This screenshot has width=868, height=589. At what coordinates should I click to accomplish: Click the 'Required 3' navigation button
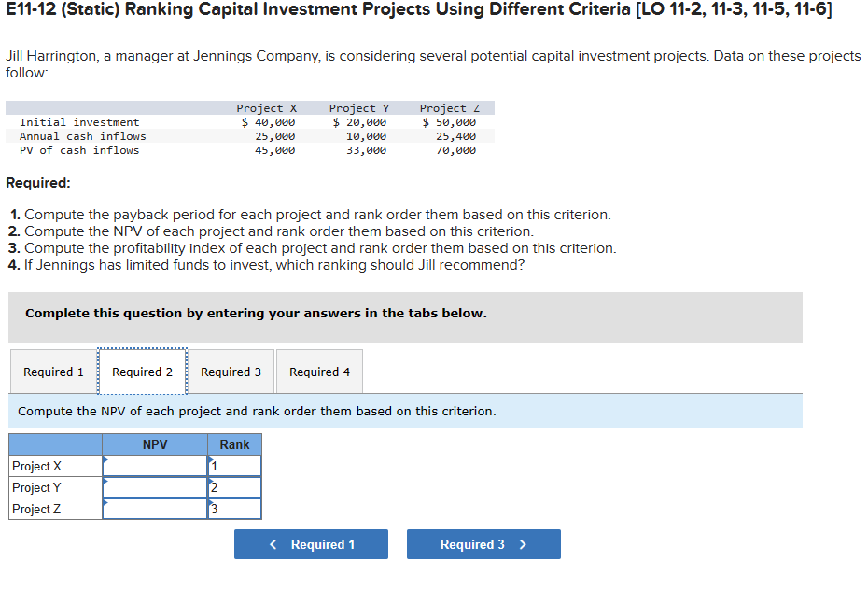[483, 544]
